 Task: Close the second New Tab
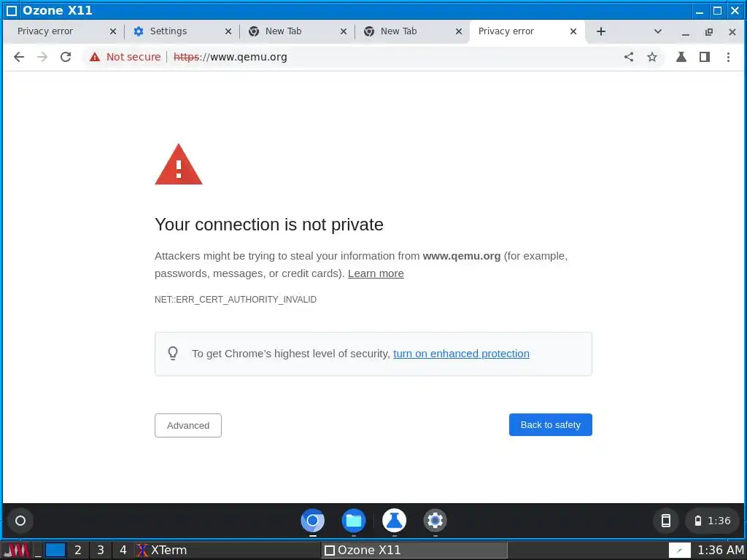pyautogui.click(x=459, y=31)
